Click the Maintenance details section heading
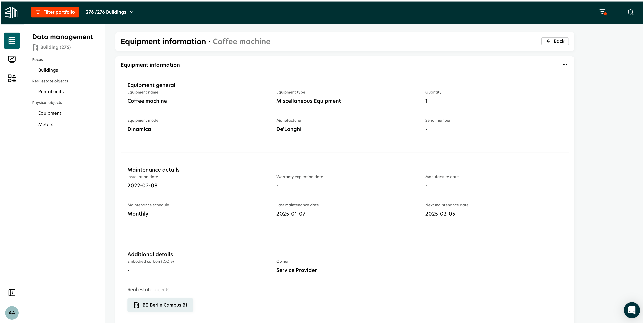Screen dimensions: 644x325 pos(153,170)
